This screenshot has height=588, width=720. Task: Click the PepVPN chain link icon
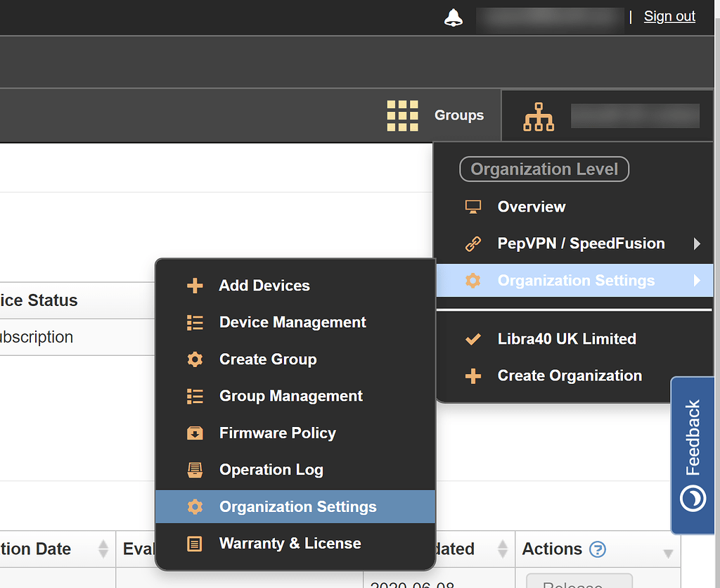473,243
